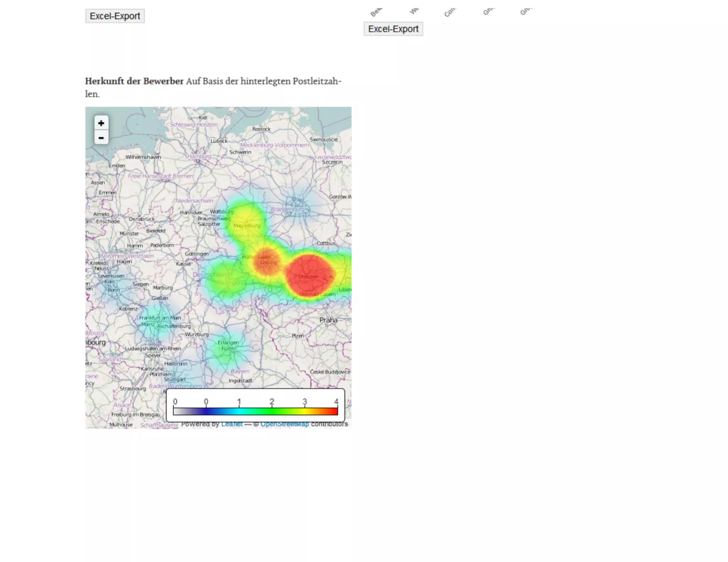
Task: Open the Leaflet attribution link
Action: click(x=232, y=424)
